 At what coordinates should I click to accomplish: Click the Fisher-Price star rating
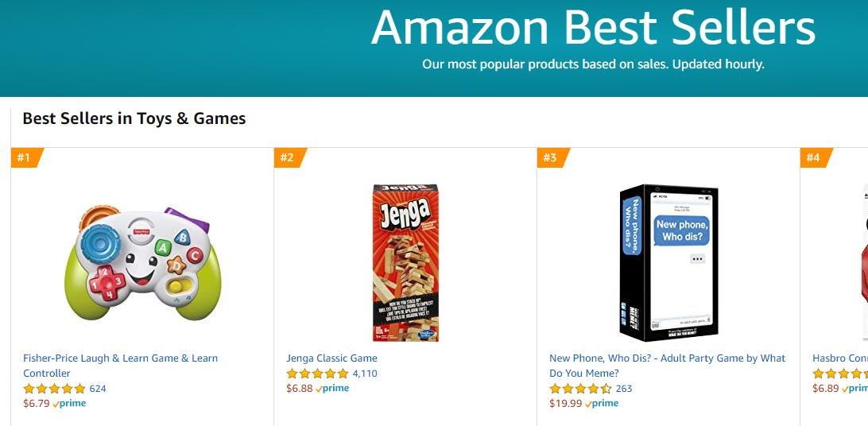(x=54, y=389)
